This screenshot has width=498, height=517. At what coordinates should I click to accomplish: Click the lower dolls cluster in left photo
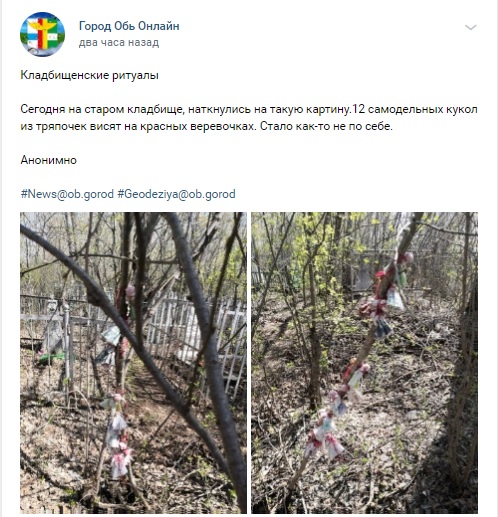tap(117, 435)
